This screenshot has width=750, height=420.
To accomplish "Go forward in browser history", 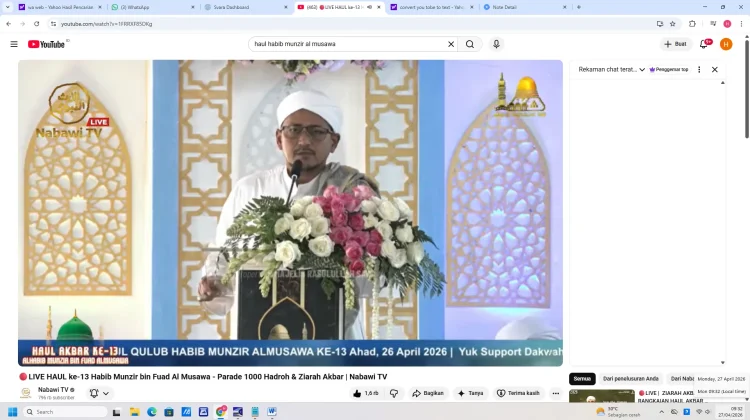I will pyautogui.click(x=22, y=23).
